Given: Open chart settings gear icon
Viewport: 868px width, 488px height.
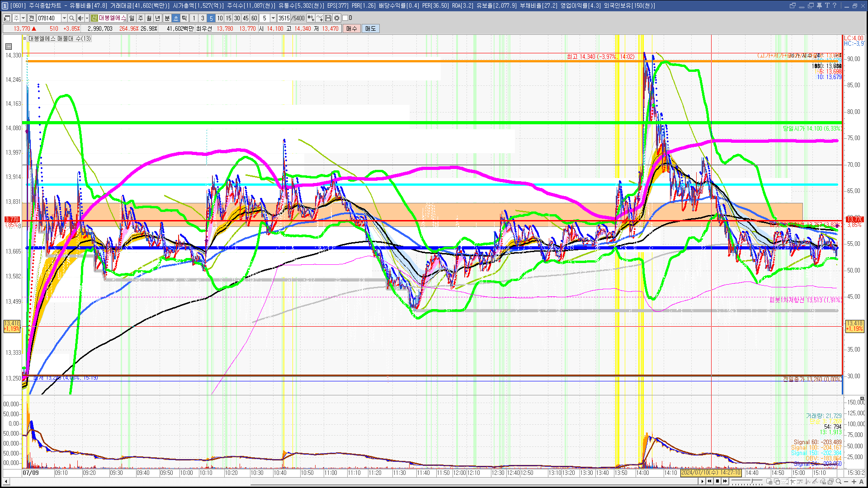Looking at the screenshot, I should (337, 18).
